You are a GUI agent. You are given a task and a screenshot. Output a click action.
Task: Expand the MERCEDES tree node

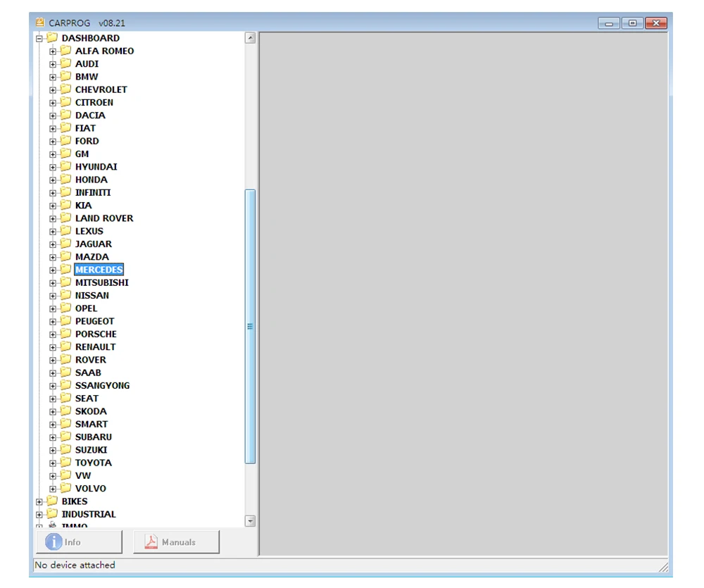click(53, 270)
